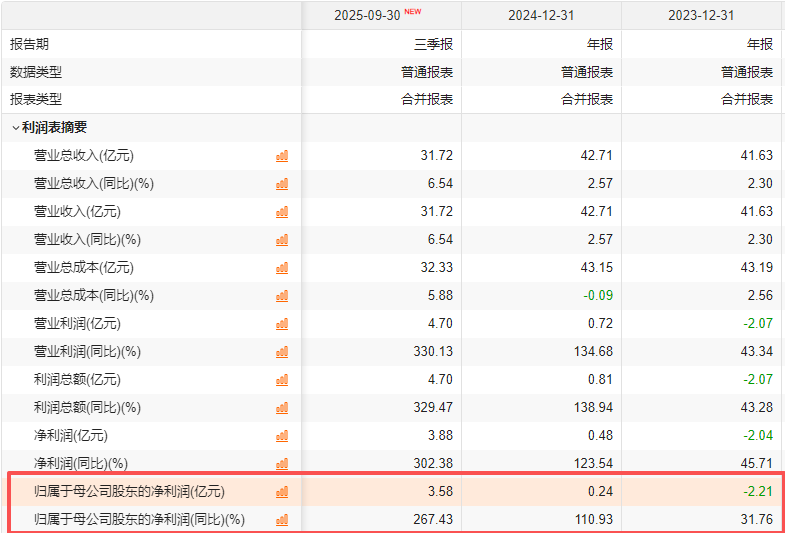Click chart icon for 净利润(亿元) row
This screenshot has height=533, width=785.
[282, 436]
